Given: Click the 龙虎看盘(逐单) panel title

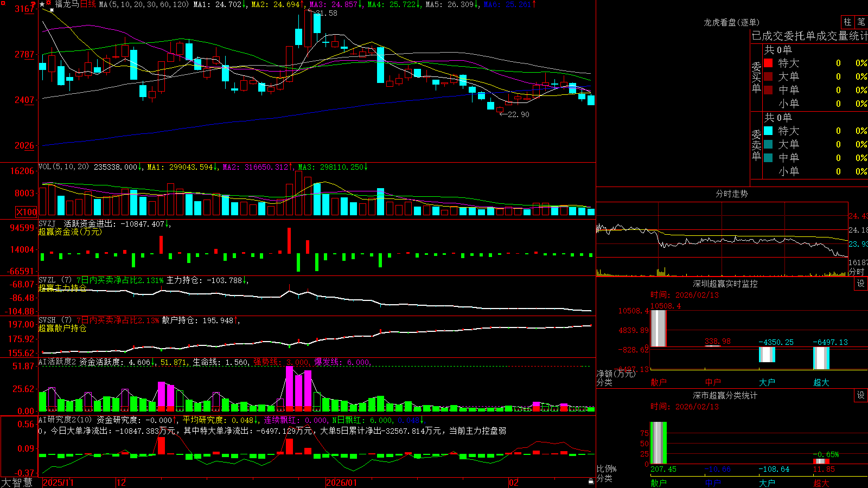Looking at the screenshot, I should click(731, 22).
